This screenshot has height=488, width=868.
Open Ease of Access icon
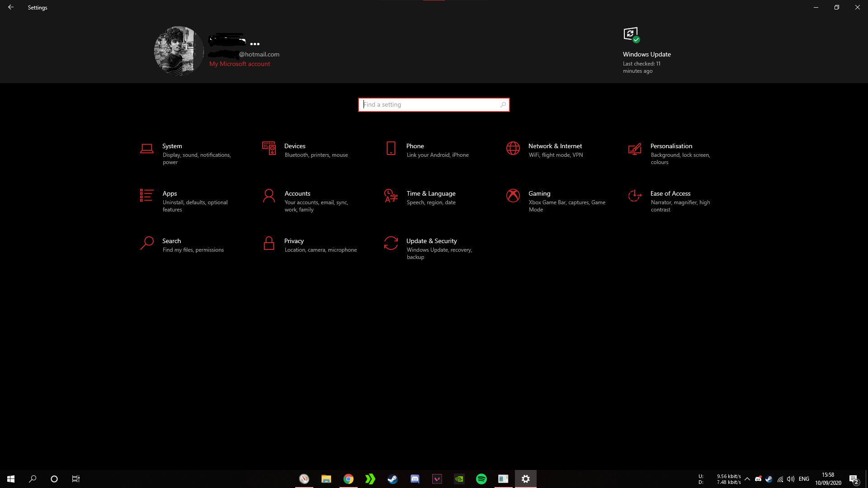[635, 196]
